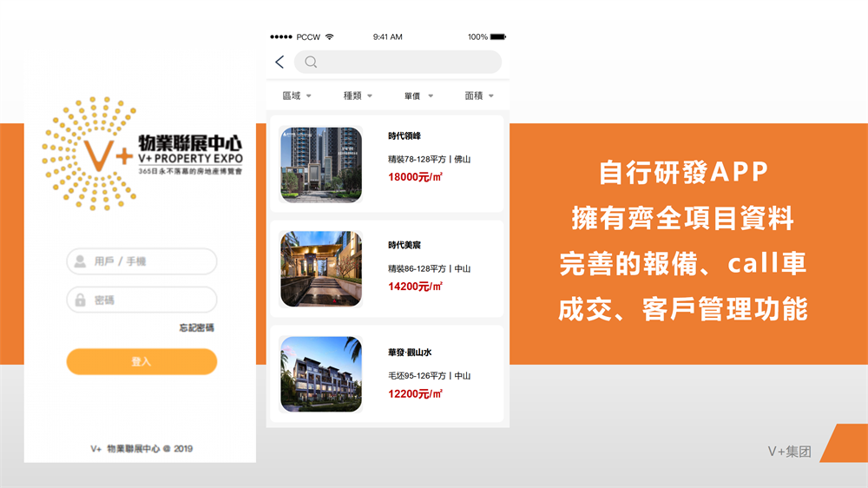Open the 種類 filter dropdown
868x488 pixels.
(358, 96)
